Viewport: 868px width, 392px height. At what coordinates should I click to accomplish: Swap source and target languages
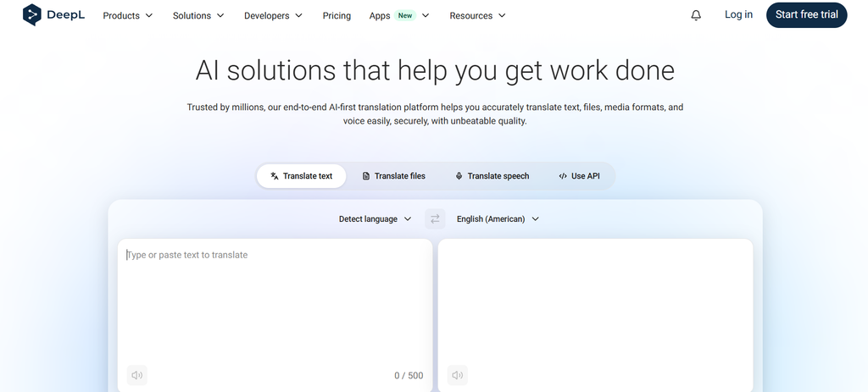pyautogui.click(x=435, y=219)
